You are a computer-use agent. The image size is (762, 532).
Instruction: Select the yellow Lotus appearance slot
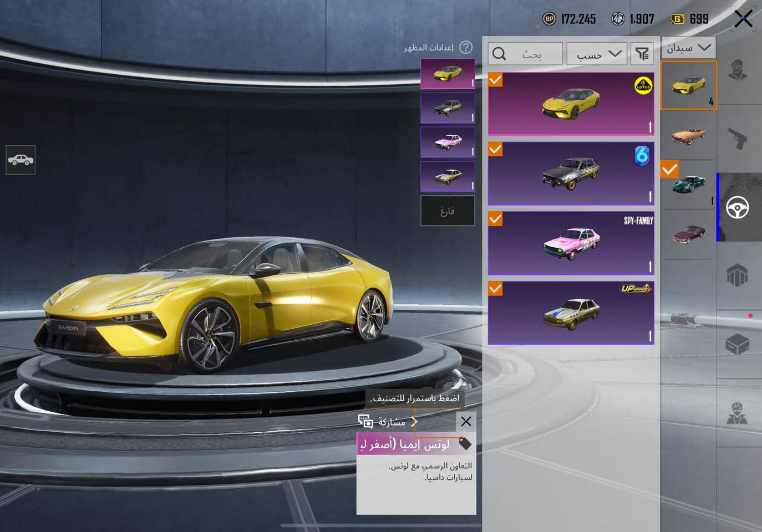448,74
